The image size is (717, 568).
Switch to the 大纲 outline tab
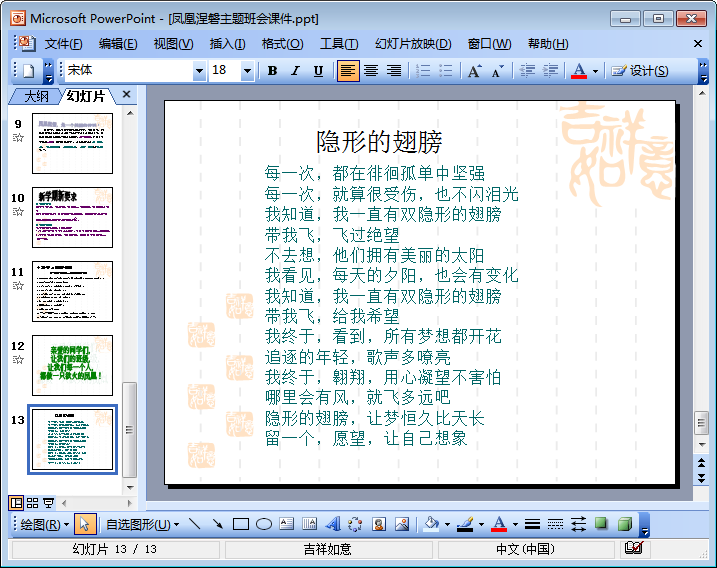(36, 96)
